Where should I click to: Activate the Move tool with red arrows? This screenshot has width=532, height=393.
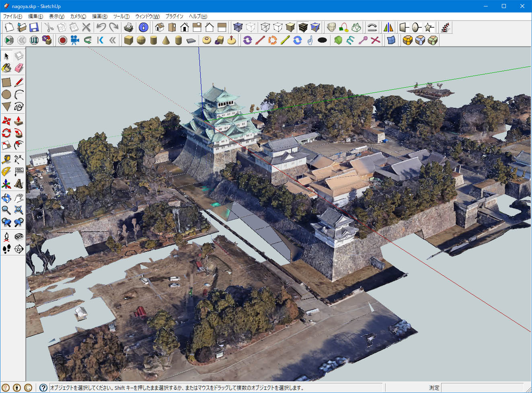point(6,121)
